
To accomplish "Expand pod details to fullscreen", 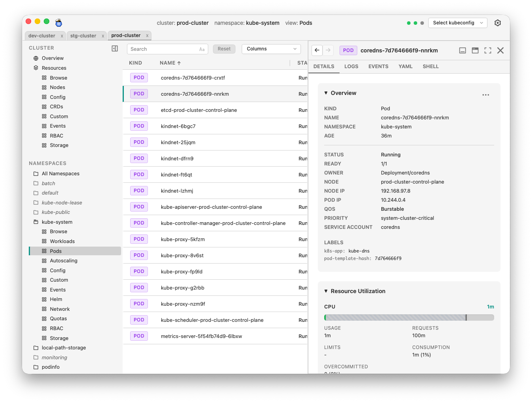I will pyautogui.click(x=487, y=50).
